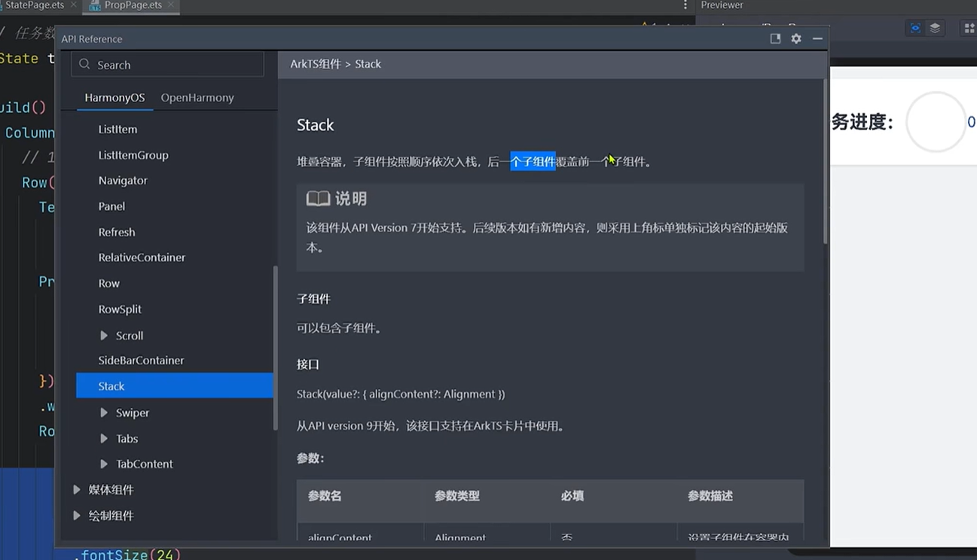This screenshot has width=977, height=560.
Task: Expand the TabContent tree node
Action: [104, 464]
